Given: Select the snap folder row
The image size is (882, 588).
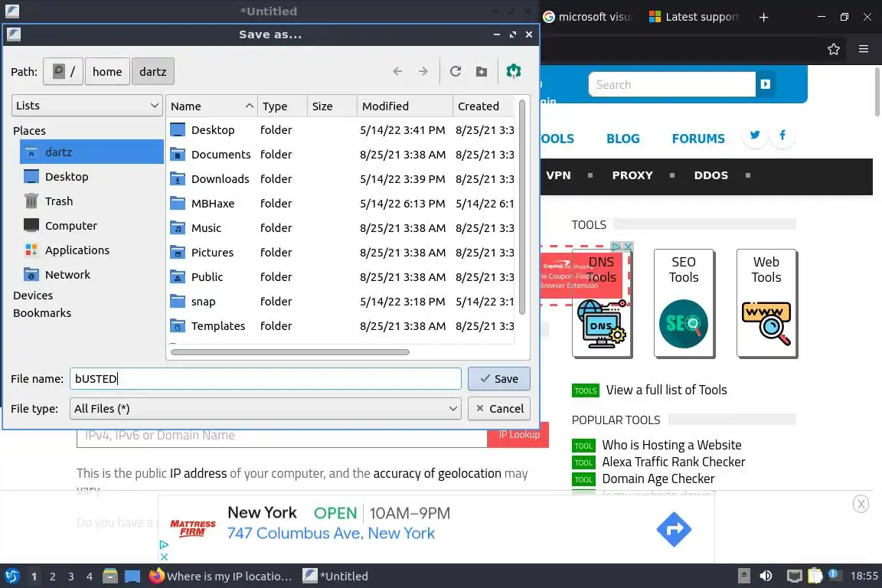Looking at the screenshot, I should [x=341, y=301].
